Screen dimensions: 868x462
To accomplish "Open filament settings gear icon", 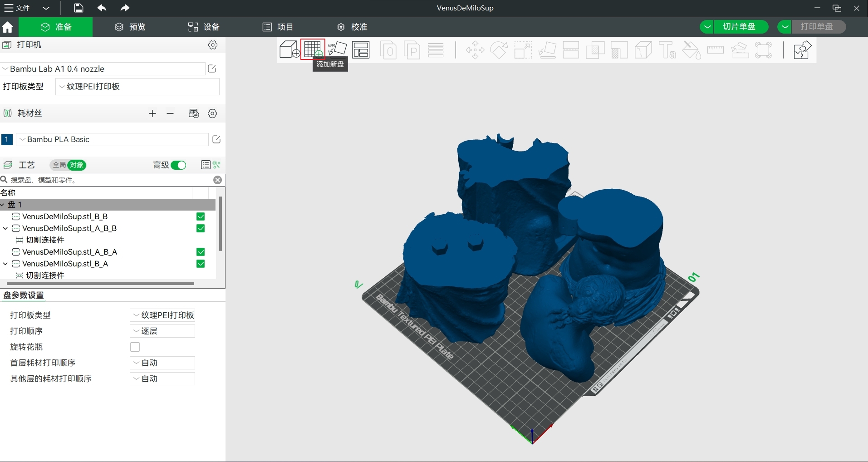I will click(x=212, y=113).
